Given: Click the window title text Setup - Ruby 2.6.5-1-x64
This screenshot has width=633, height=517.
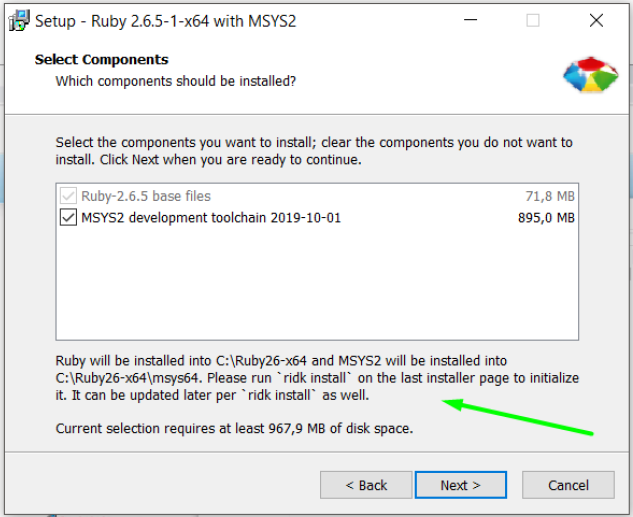Looking at the screenshot, I should pyautogui.click(x=165, y=21).
